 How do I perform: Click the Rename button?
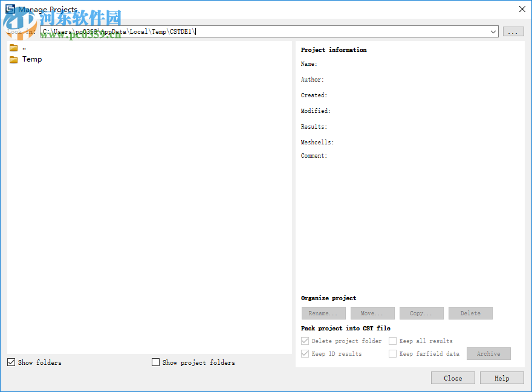click(x=323, y=313)
